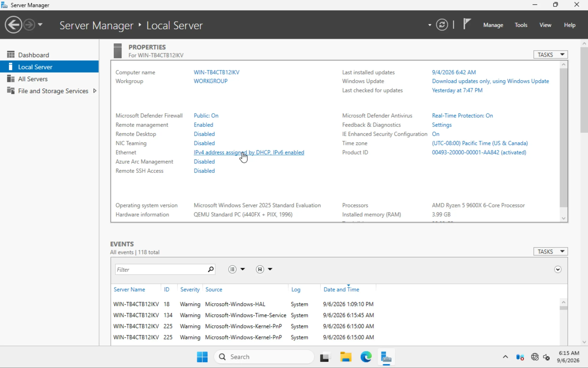Open the Help menu

(570, 25)
